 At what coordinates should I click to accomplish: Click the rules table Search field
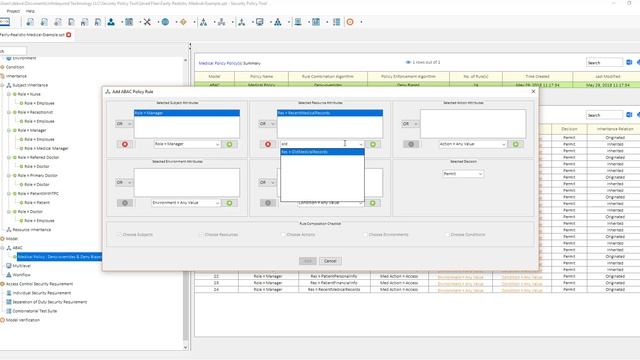point(604,115)
